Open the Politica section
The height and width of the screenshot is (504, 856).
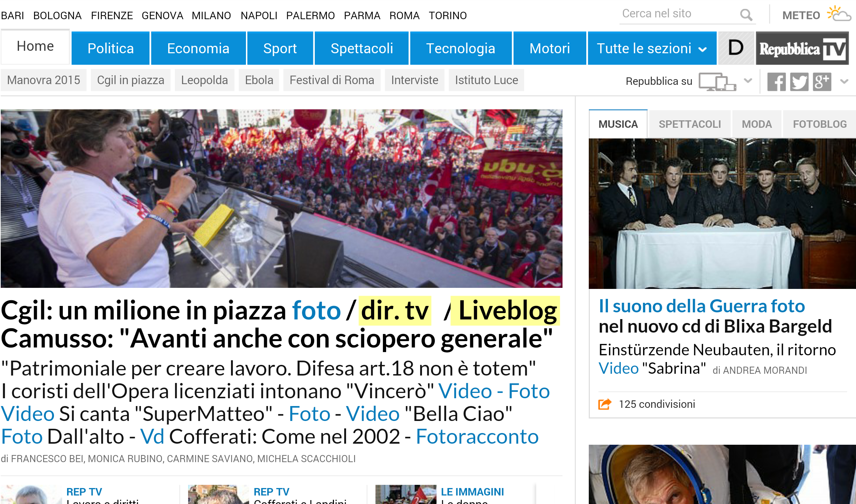click(x=110, y=48)
